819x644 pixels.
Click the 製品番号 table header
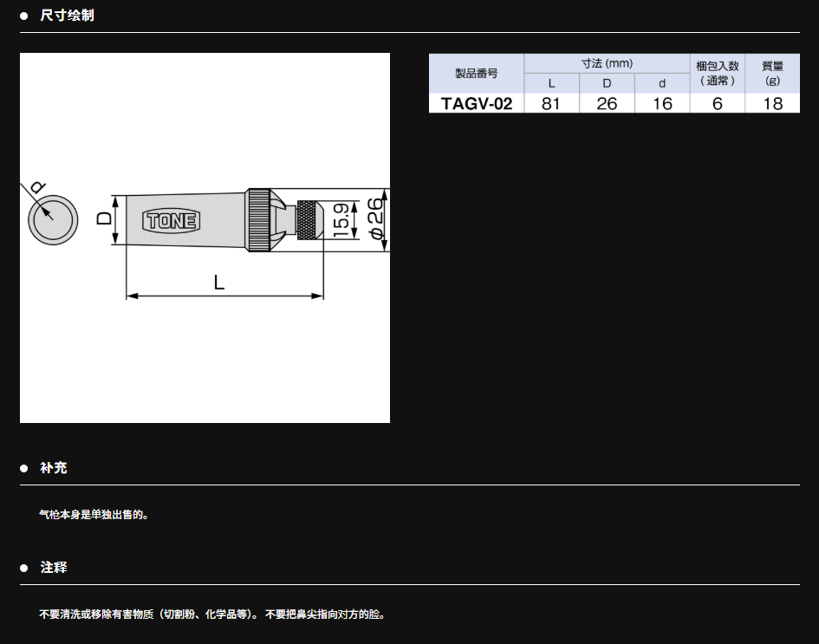476,74
